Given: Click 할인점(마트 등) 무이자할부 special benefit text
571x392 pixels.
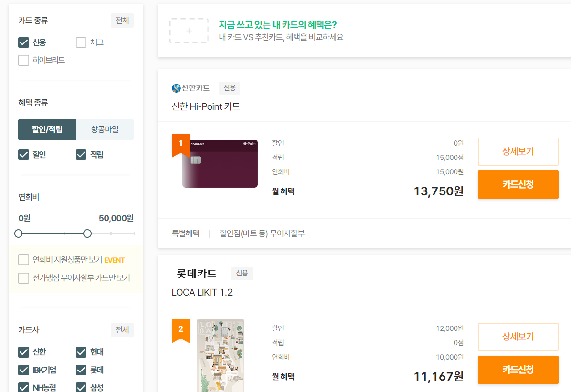Looking at the screenshot, I should tap(262, 233).
